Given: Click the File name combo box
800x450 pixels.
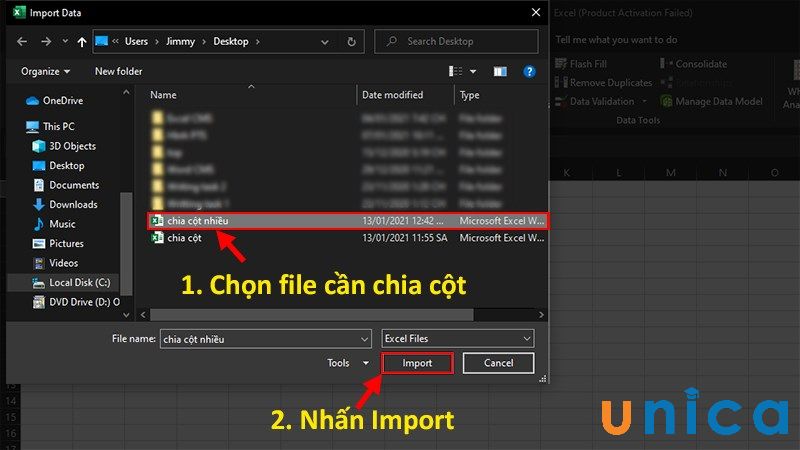Looking at the screenshot, I should coord(265,339).
